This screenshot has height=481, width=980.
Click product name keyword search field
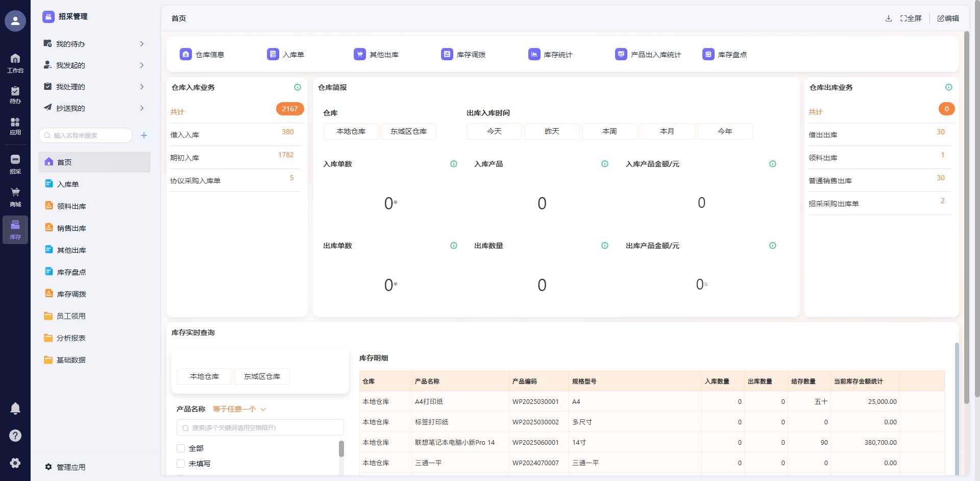(x=260, y=428)
